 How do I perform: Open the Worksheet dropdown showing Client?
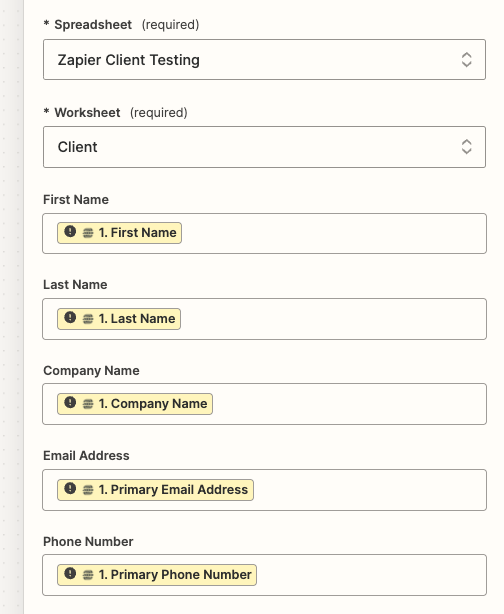click(264, 147)
